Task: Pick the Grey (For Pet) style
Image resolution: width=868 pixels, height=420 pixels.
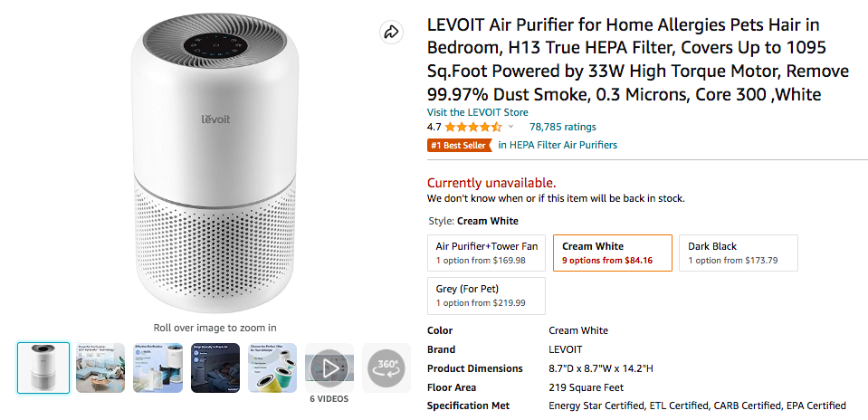Action: (x=486, y=295)
